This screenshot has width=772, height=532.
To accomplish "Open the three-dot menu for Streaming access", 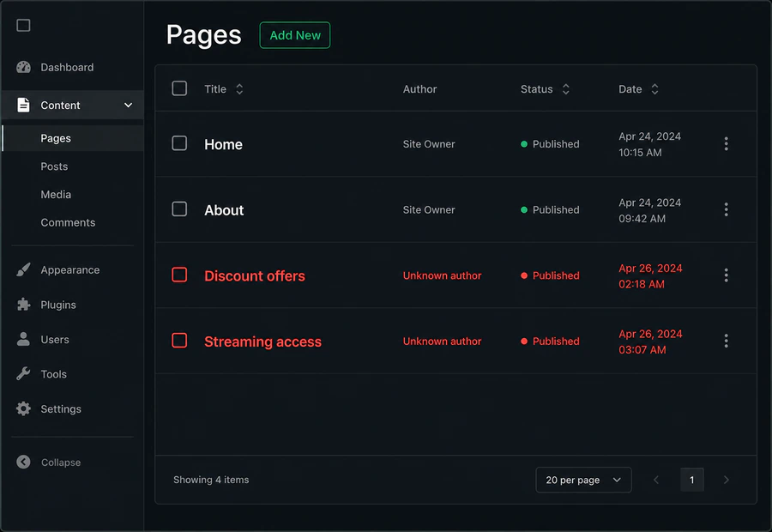I will [726, 341].
